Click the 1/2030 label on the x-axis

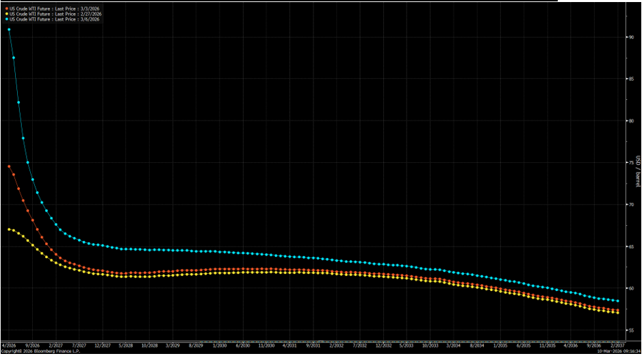tap(219, 346)
